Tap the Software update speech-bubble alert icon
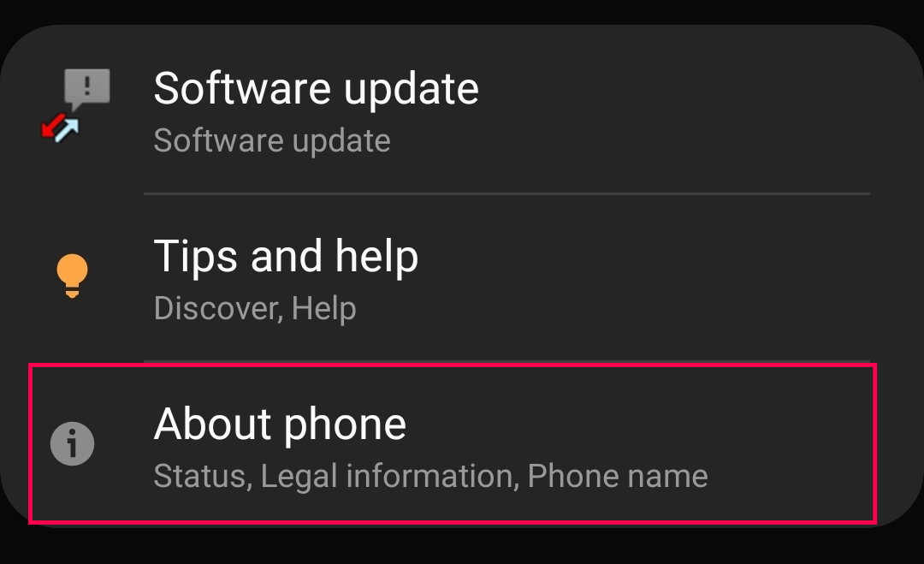Viewport: 924px width, 564px height. pos(86,89)
